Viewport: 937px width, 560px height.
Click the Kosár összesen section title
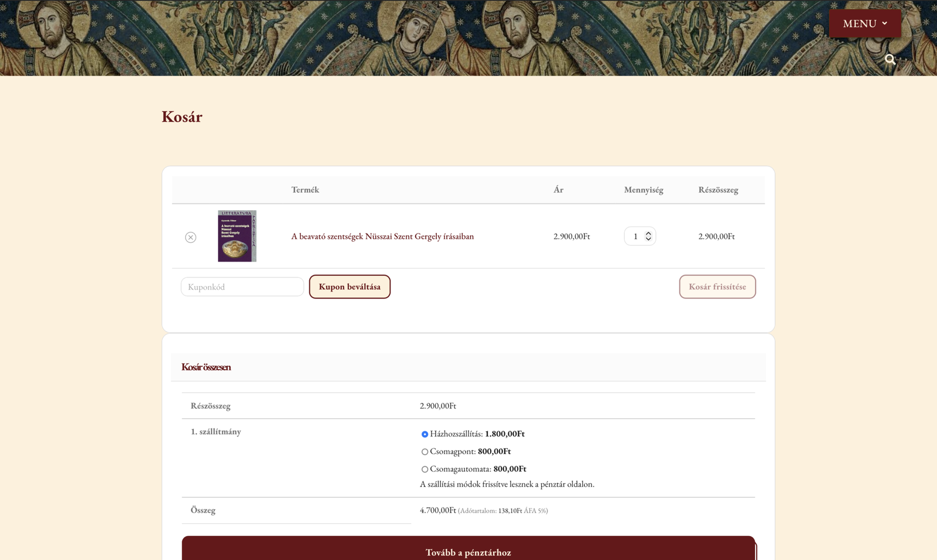click(206, 367)
